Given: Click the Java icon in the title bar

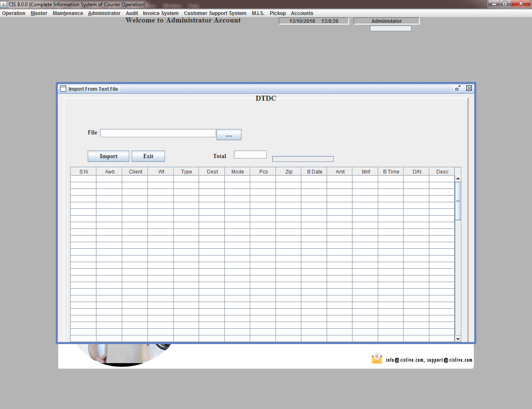Looking at the screenshot, I should coord(4,4).
